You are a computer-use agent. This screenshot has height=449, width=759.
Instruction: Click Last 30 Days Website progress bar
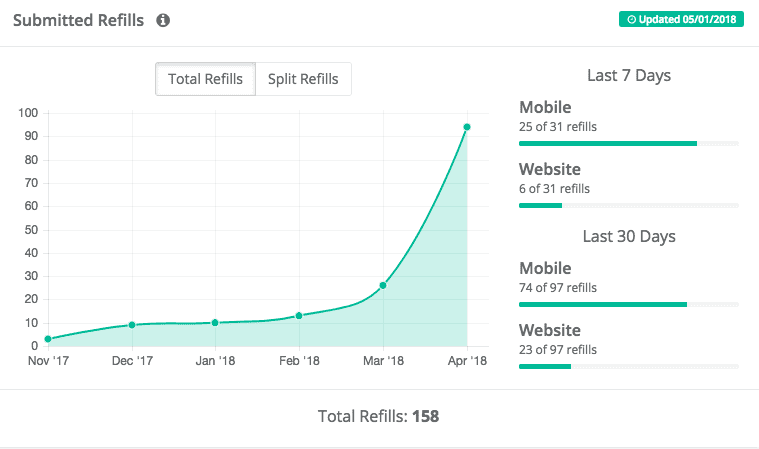point(629,366)
